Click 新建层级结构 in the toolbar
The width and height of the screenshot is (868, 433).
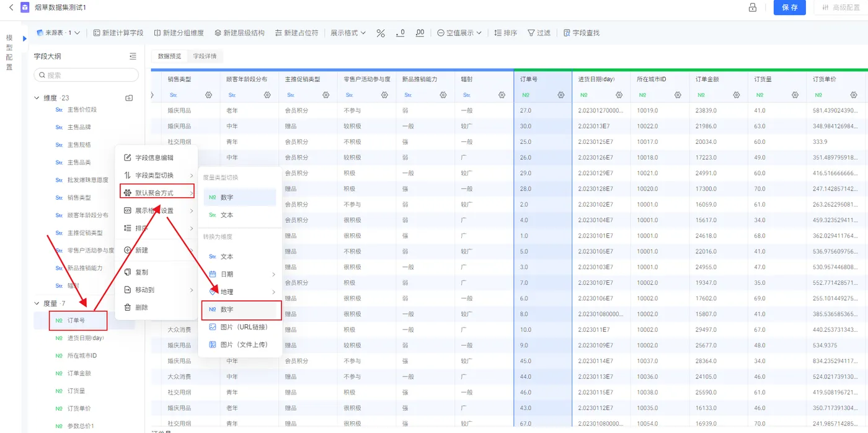[x=239, y=33]
